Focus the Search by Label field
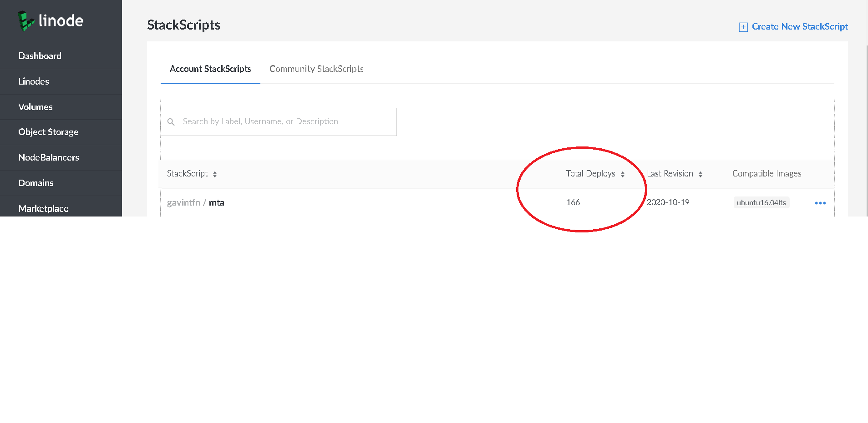Screen dimensions: 868x423 279,122
